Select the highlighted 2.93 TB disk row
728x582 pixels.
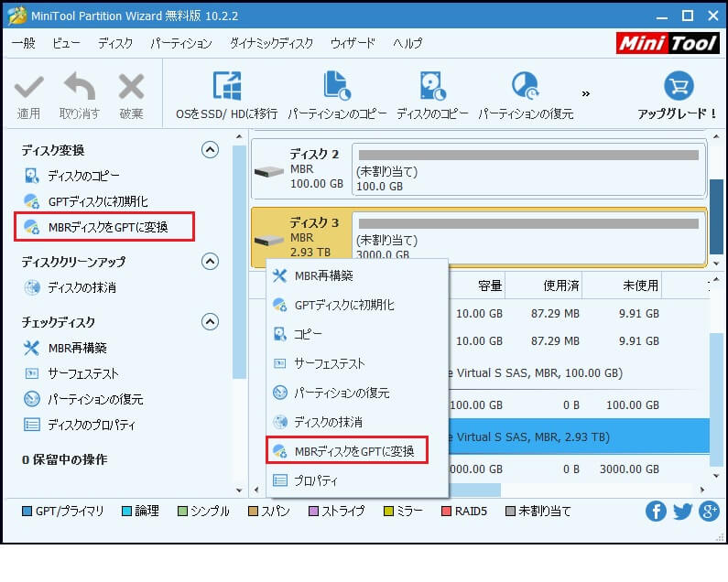[579, 437]
